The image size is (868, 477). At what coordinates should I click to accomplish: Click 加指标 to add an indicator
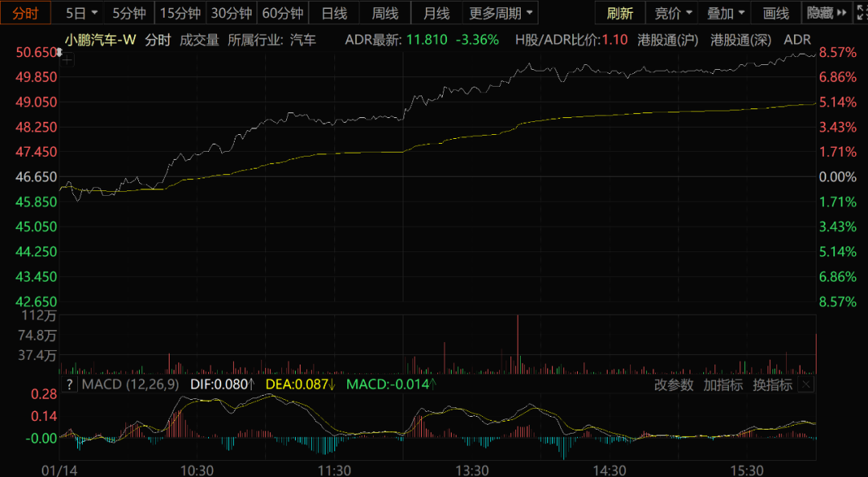coord(723,385)
